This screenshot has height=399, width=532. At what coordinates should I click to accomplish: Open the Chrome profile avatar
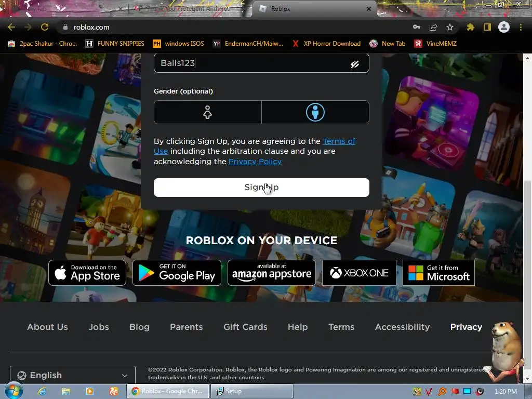point(504,27)
